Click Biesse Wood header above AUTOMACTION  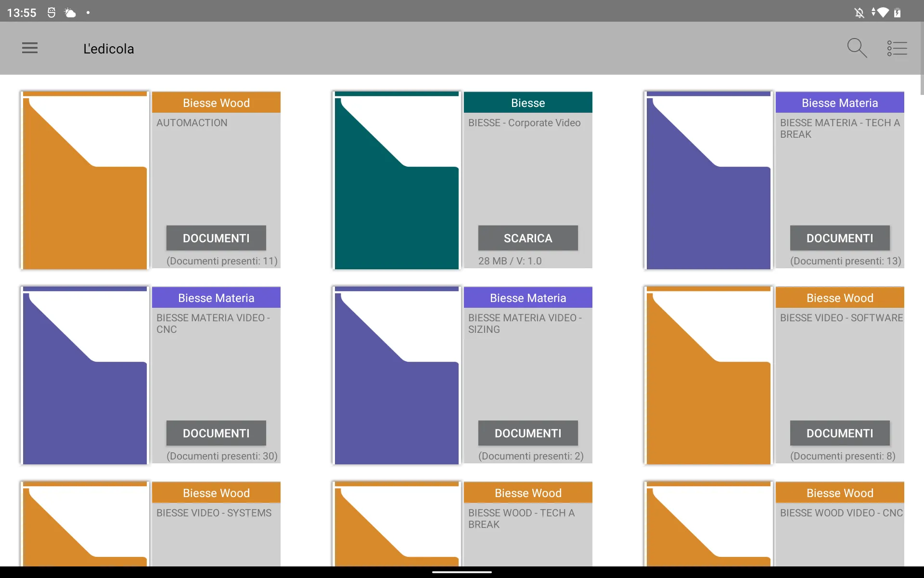coord(216,103)
